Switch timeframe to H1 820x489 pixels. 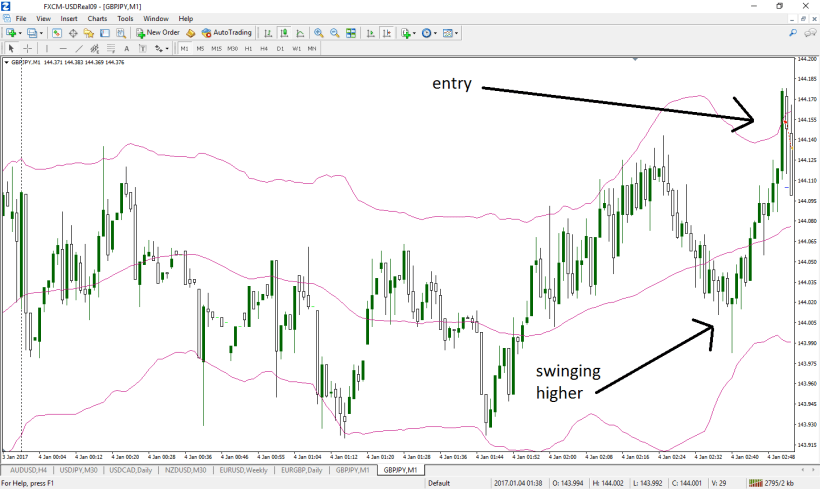[248, 48]
